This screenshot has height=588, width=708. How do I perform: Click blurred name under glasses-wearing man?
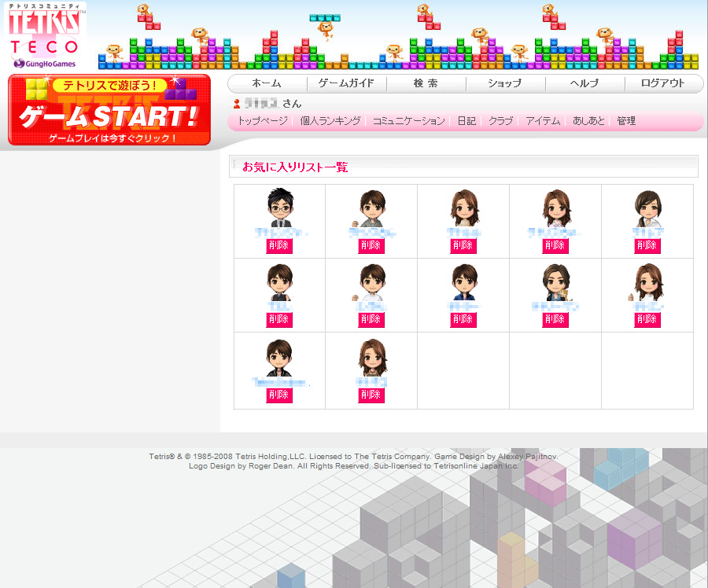[x=280, y=233]
